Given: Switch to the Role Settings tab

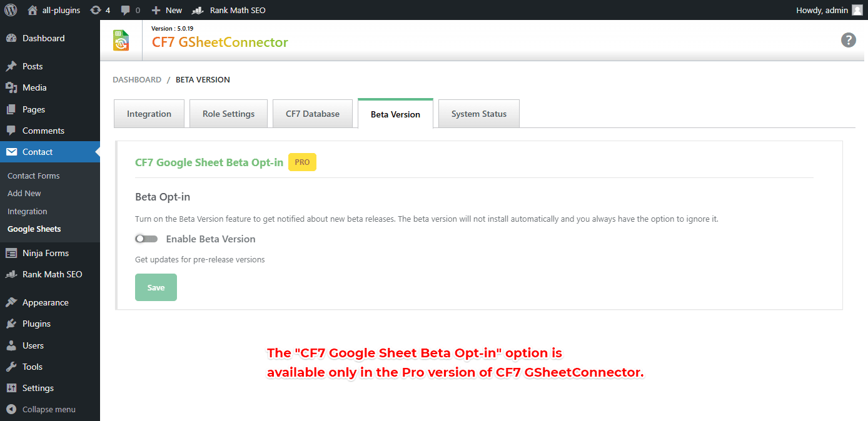Looking at the screenshot, I should pyautogui.click(x=229, y=114).
